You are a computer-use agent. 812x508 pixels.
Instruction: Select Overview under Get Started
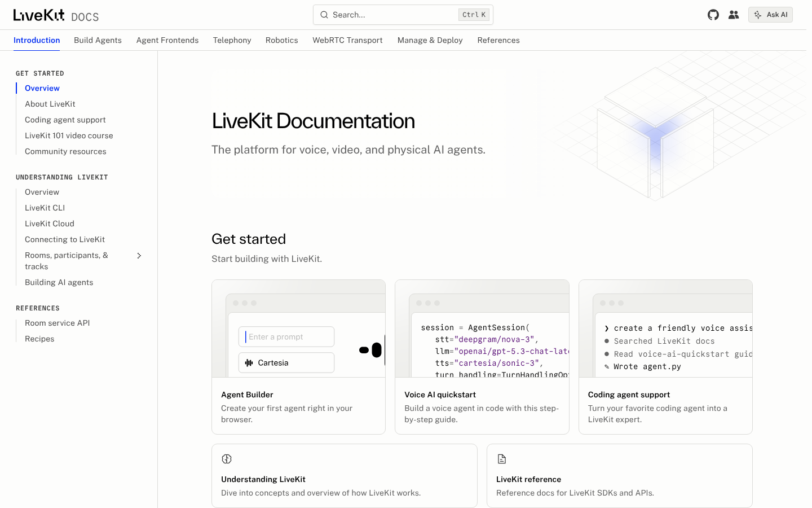[42, 88]
